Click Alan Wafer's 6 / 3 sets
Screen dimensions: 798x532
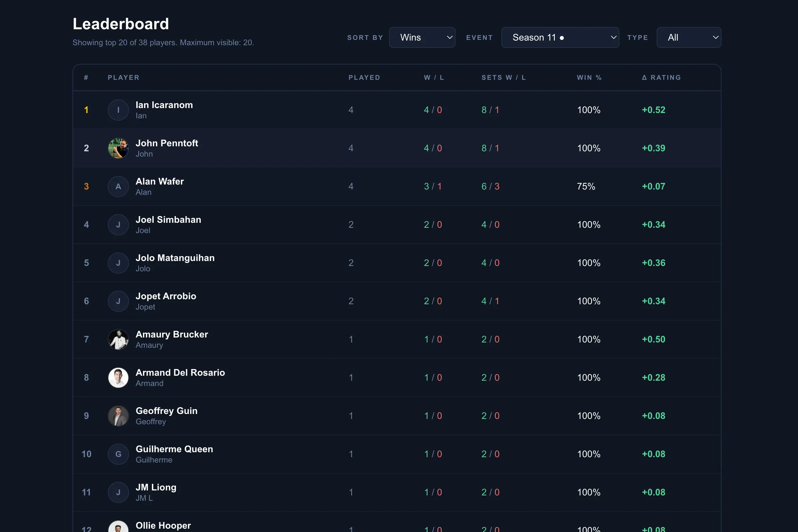(x=490, y=186)
